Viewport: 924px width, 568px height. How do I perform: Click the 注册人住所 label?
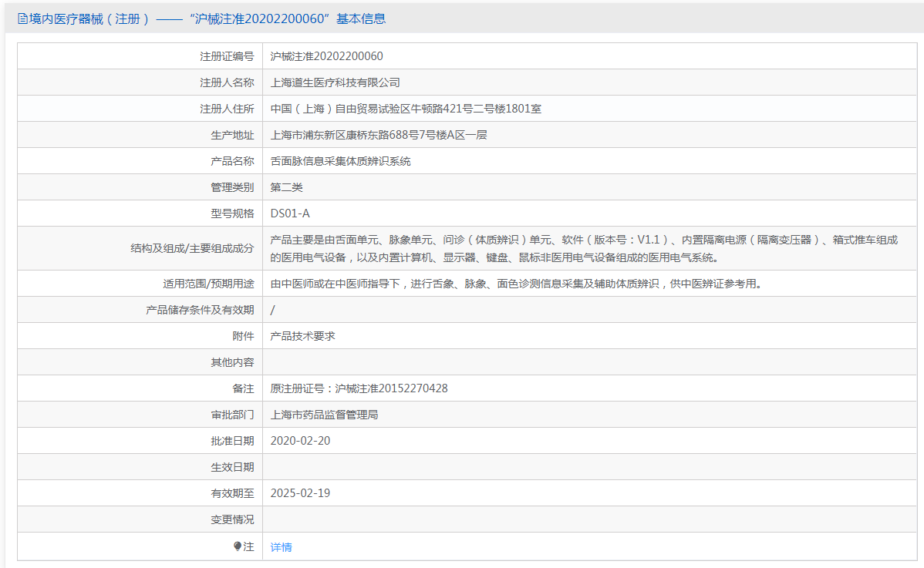pyautogui.click(x=227, y=109)
